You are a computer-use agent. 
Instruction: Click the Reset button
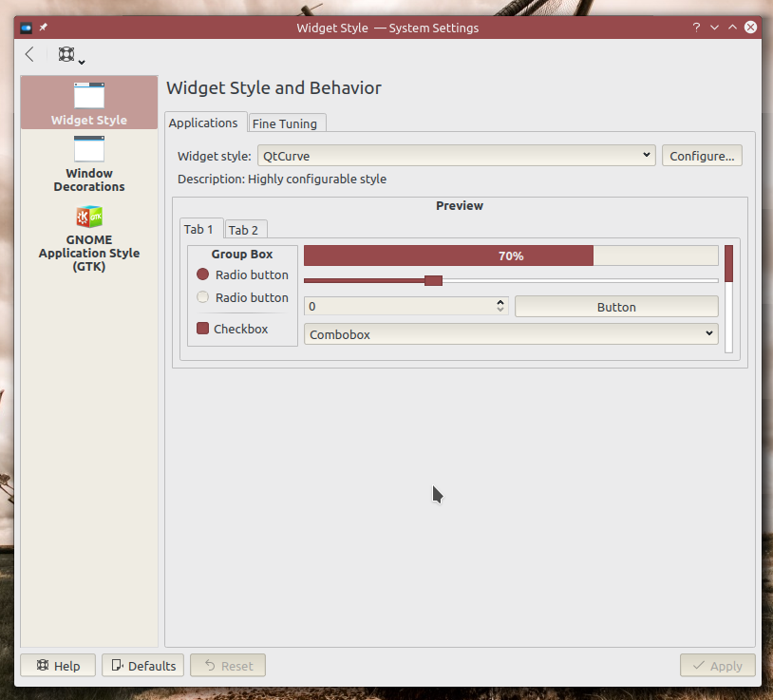coord(228,666)
